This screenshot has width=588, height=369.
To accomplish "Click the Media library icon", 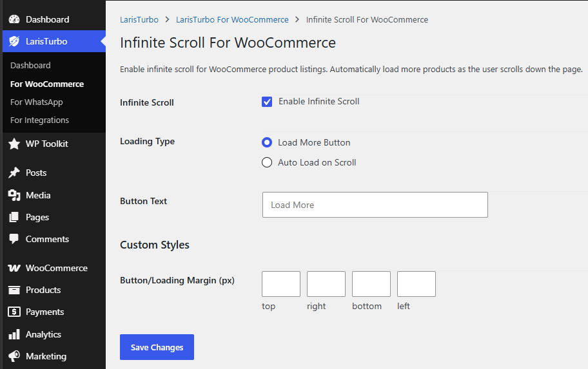I will 14,195.
